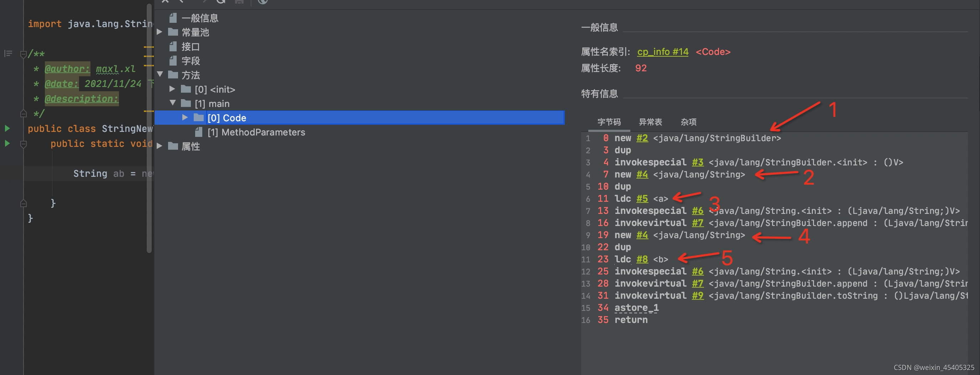Click the @description tag in the comment
Screen dimensions: 980x375
pos(82,99)
